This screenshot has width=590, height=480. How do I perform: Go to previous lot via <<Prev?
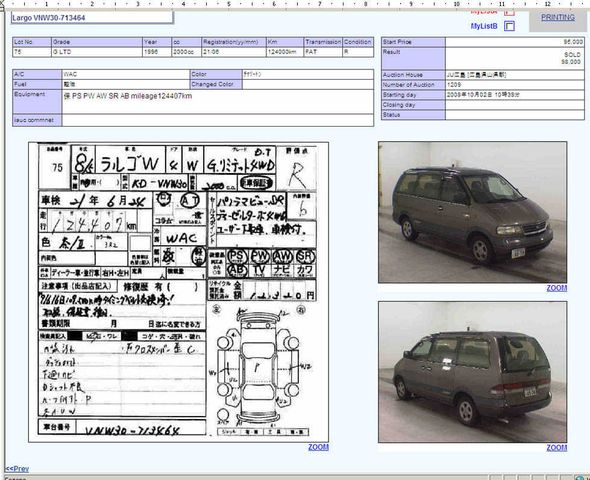pos(17,469)
